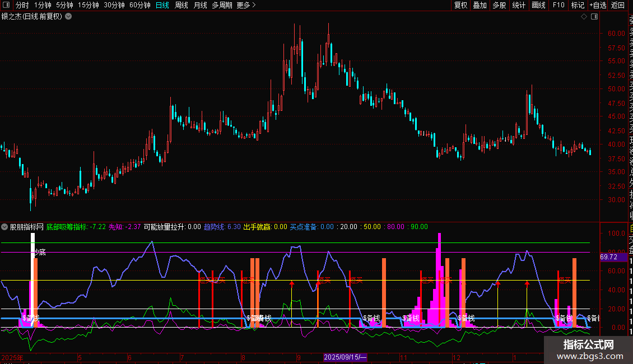This screenshot has width=633, height=364.
Task: Add stock via +自选 button
Action: click(x=598, y=6)
